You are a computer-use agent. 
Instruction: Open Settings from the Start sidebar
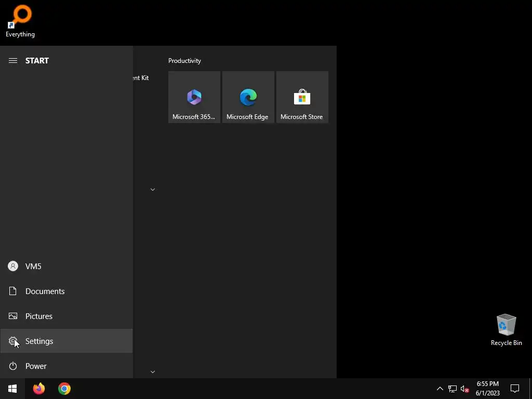66,341
